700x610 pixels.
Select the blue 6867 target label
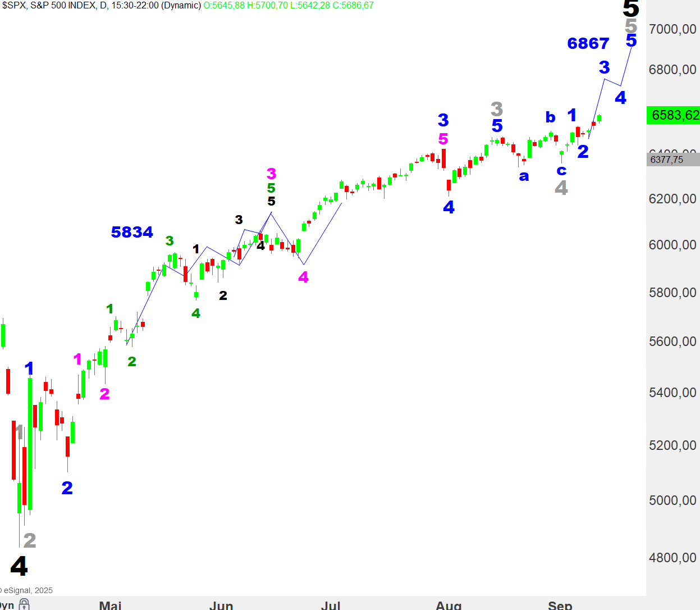[x=588, y=43]
